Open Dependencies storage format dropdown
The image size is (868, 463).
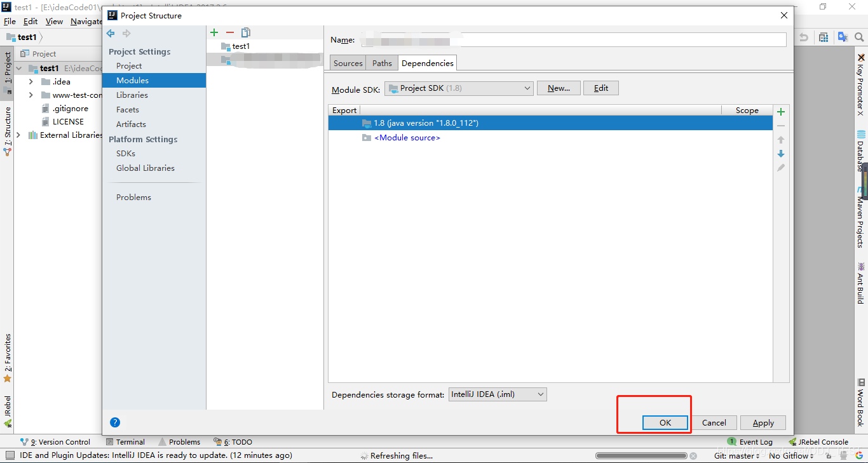click(498, 394)
